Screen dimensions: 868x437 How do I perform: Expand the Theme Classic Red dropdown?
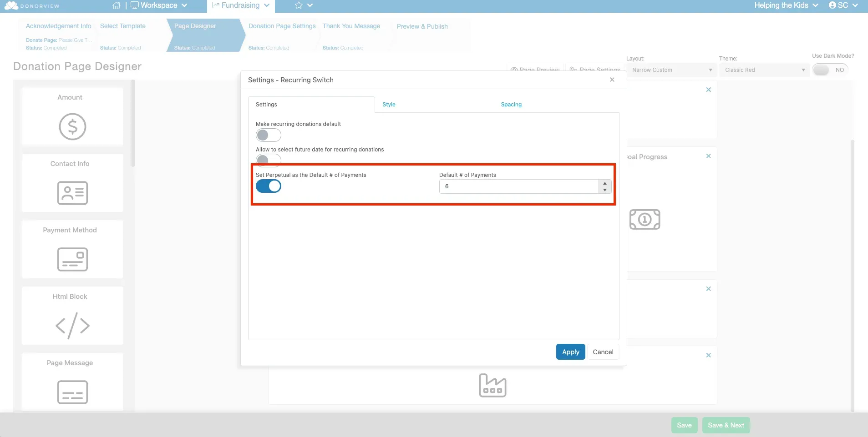click(x=764, y=70)
